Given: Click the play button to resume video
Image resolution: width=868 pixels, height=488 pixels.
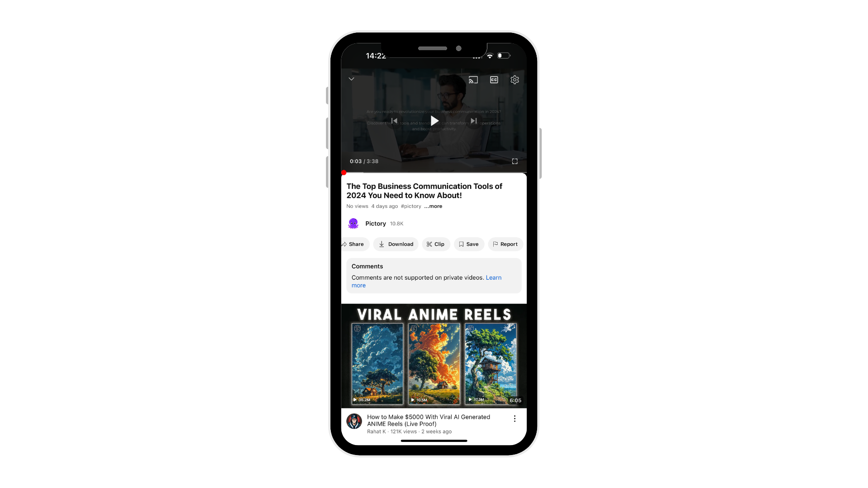Looking at the screenshot, I should pyautogui.click(x=434, y=120).
